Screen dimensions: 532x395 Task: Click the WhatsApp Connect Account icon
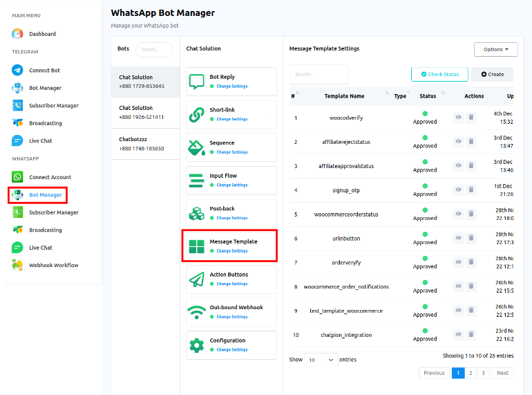pos(17,177)
